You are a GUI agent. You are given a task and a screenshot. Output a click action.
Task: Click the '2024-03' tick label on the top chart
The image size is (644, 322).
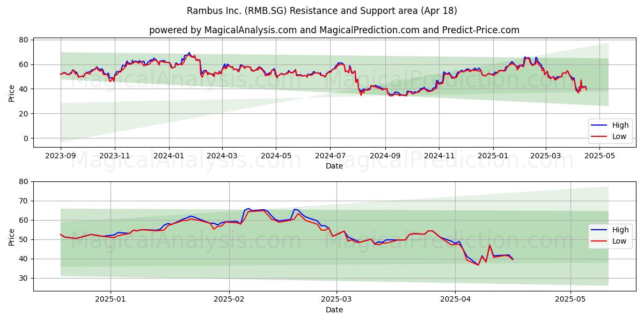(x=222, y=156)
